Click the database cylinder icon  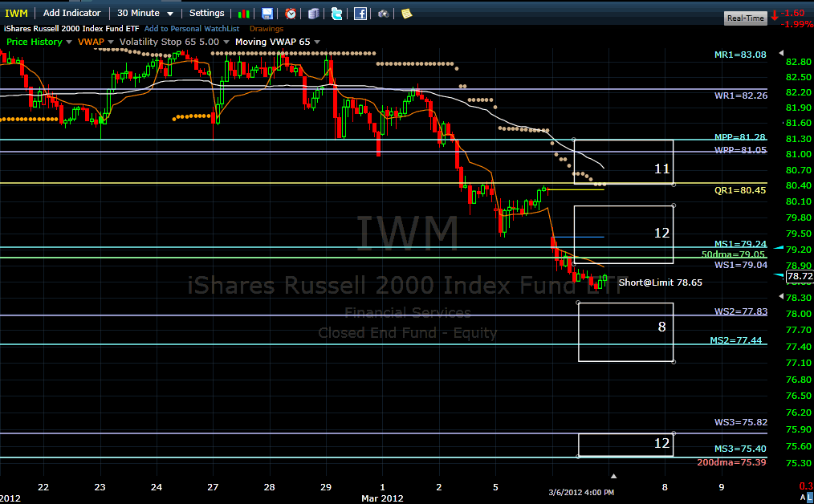point(314,14)
